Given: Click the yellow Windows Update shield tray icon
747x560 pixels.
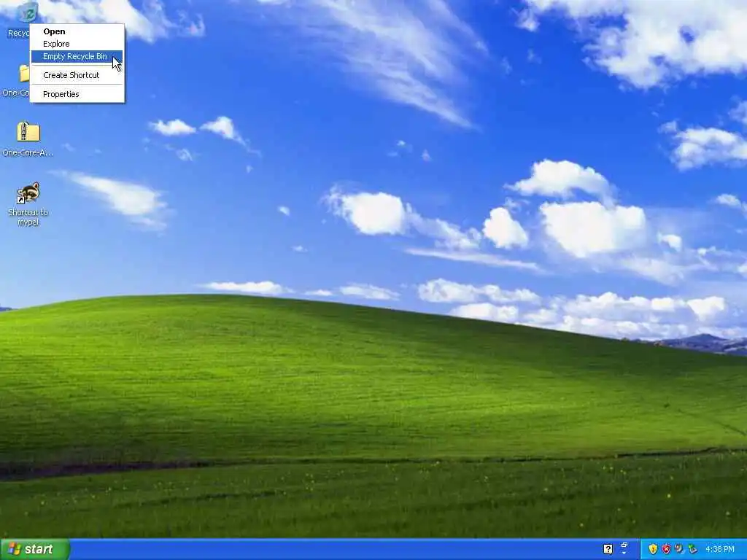Looking at the screenshot, I should [x=653, y=549].
